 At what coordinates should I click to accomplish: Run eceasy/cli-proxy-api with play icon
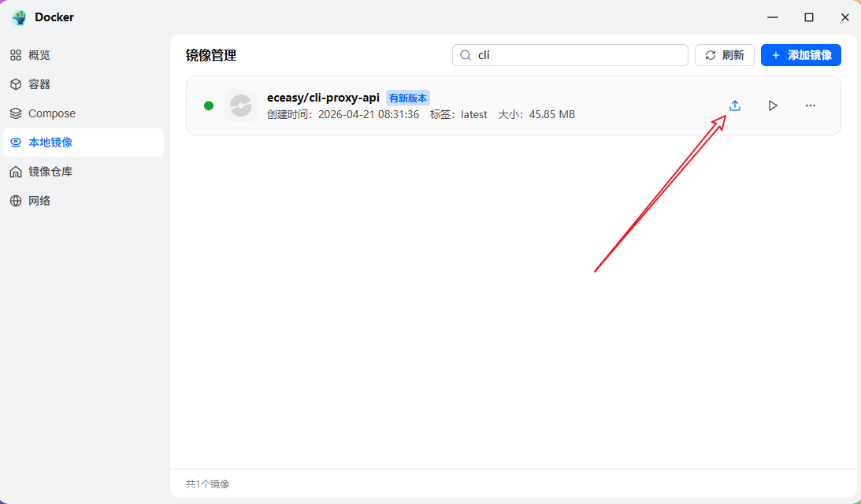pos(773,106)
